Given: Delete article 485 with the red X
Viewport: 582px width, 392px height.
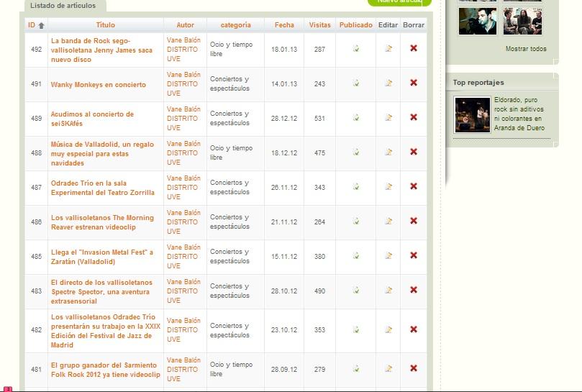Looking at the screenshot, I should point(414,255).
